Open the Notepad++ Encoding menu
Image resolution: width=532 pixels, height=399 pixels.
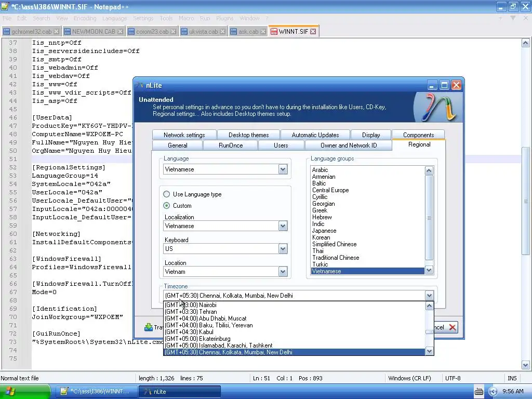85,18
